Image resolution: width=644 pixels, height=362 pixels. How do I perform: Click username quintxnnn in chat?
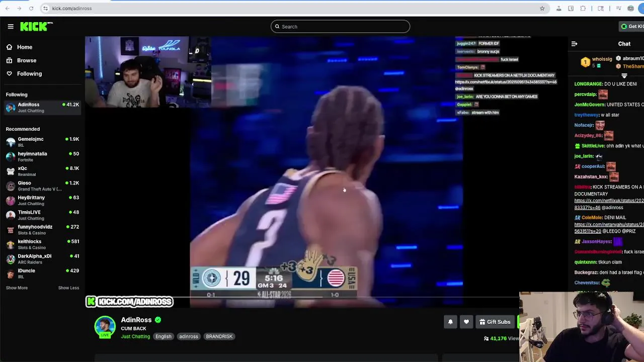point(586,262)
